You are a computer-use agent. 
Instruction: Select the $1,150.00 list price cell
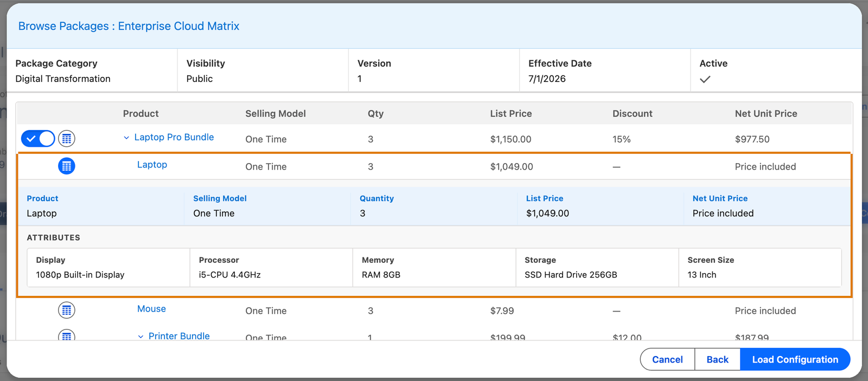(510, 139)
